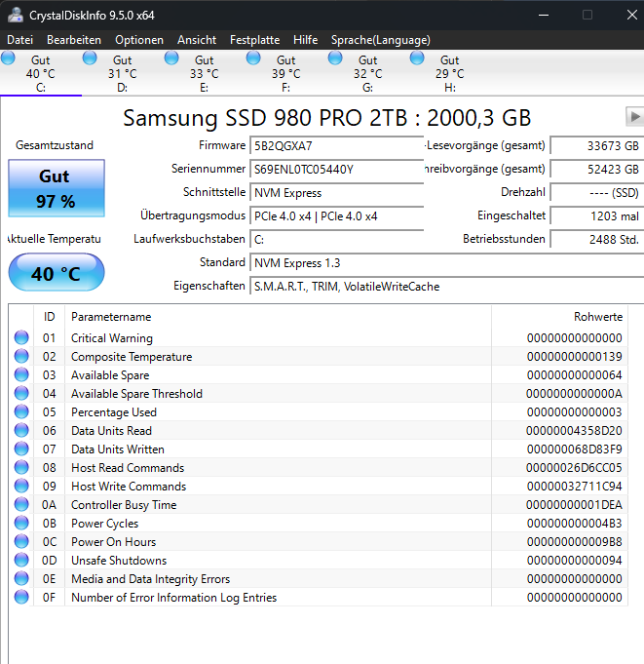
Task: Click status orb for Host Read Commands
Action: tap(21, 467)
